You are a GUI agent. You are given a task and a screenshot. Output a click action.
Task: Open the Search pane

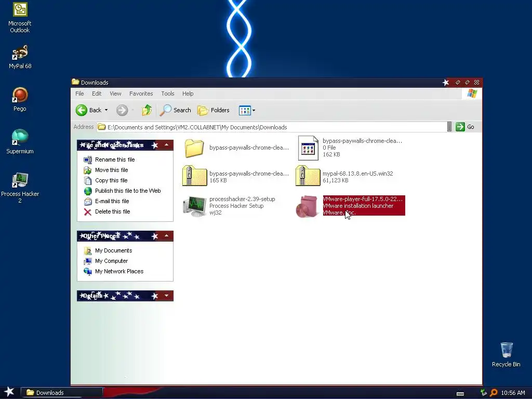pos(176,110)
